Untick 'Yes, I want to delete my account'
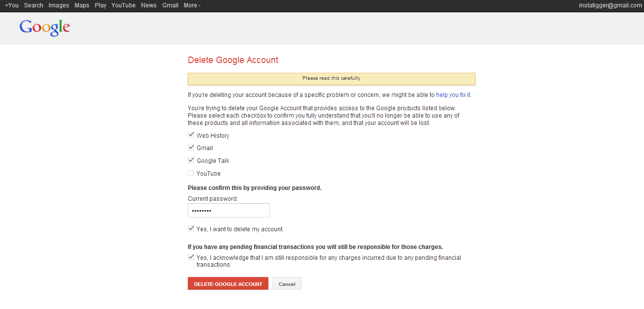The width and height of the screenshot is (644, 309). 191,229
